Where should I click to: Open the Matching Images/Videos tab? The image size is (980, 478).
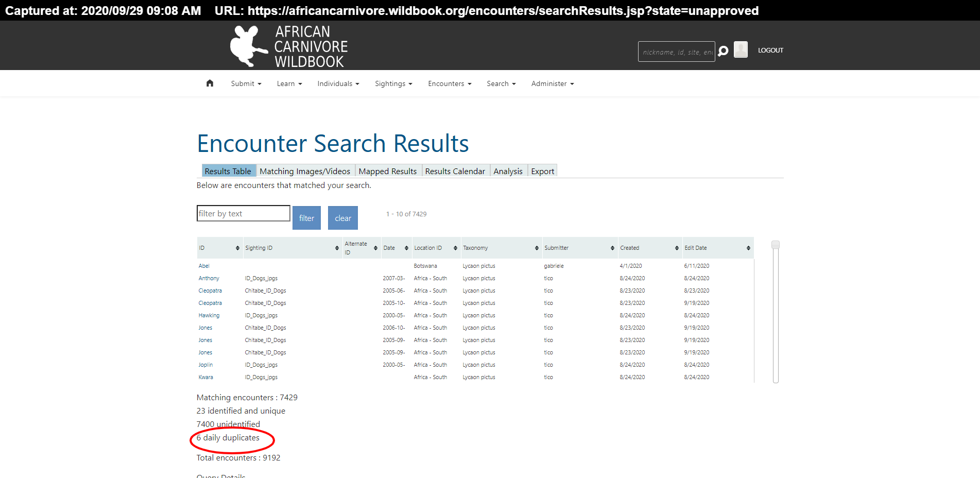pos(305,171)
